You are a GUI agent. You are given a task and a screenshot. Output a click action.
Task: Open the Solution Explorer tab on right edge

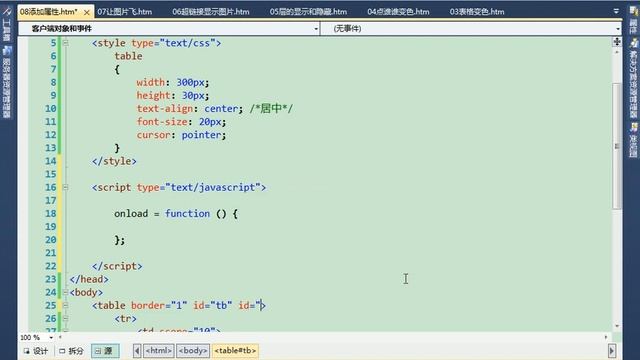click(633, 78)
